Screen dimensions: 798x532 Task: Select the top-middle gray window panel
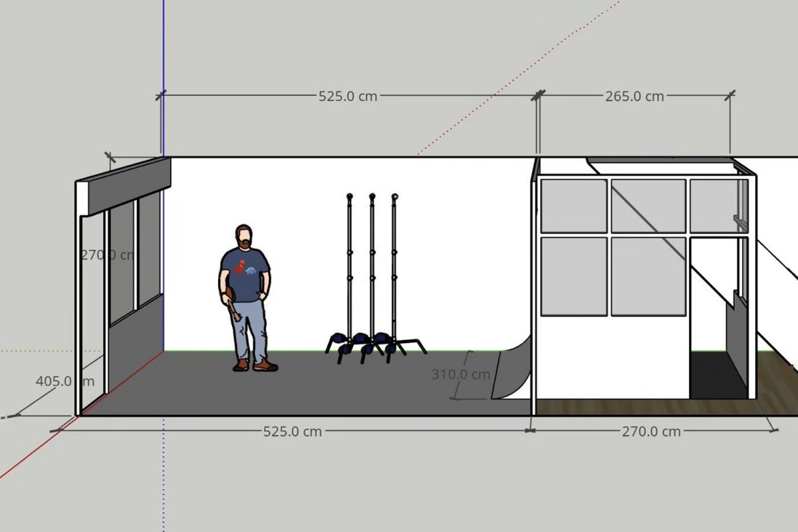click(648, 205)
